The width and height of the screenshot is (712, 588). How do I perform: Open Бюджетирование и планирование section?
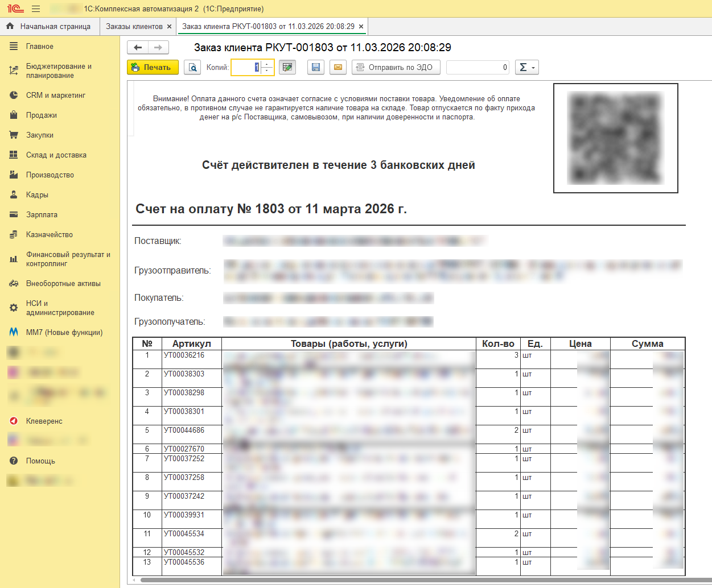click(x=60, y=71)
